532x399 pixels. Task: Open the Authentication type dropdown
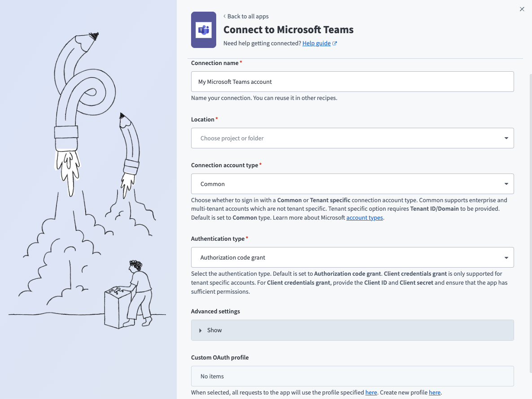352,257
